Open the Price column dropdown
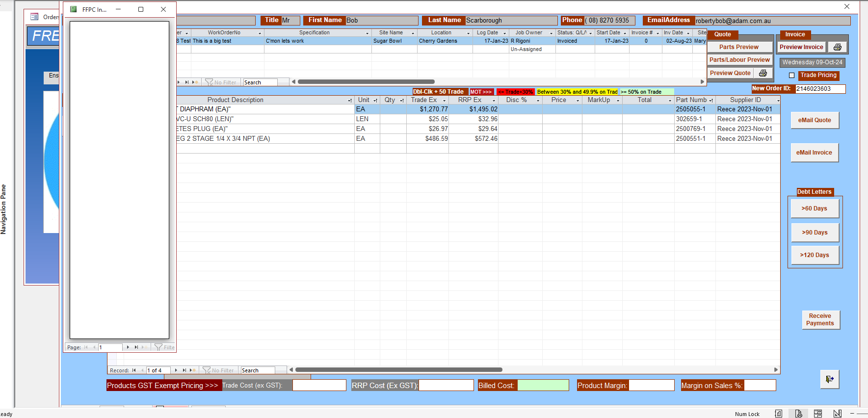The height and width of the screenshot is (418, 868). [578, 100]
